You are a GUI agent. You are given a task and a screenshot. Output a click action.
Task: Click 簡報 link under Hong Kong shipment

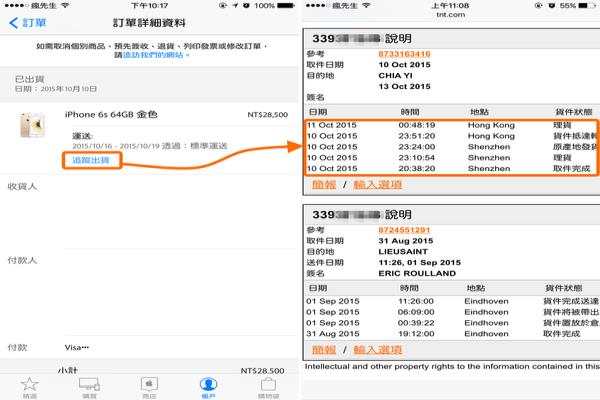[324, 184]
